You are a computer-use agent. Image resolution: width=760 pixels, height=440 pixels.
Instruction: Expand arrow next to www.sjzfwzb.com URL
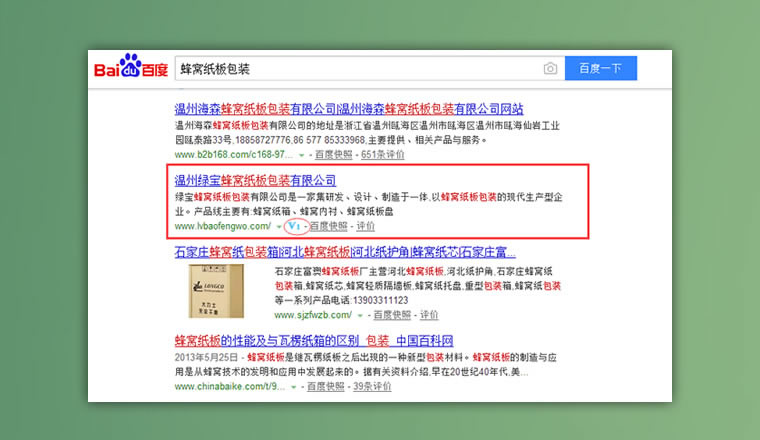coord(360,316)
